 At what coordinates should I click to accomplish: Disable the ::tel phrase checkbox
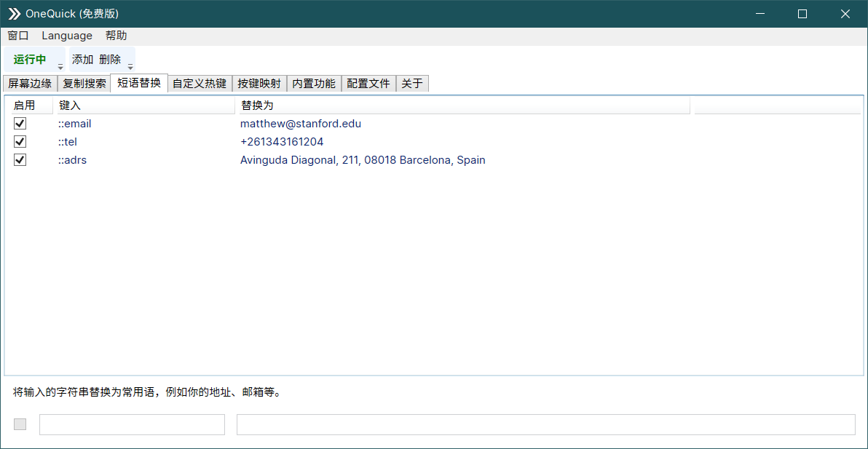[20, 141]
